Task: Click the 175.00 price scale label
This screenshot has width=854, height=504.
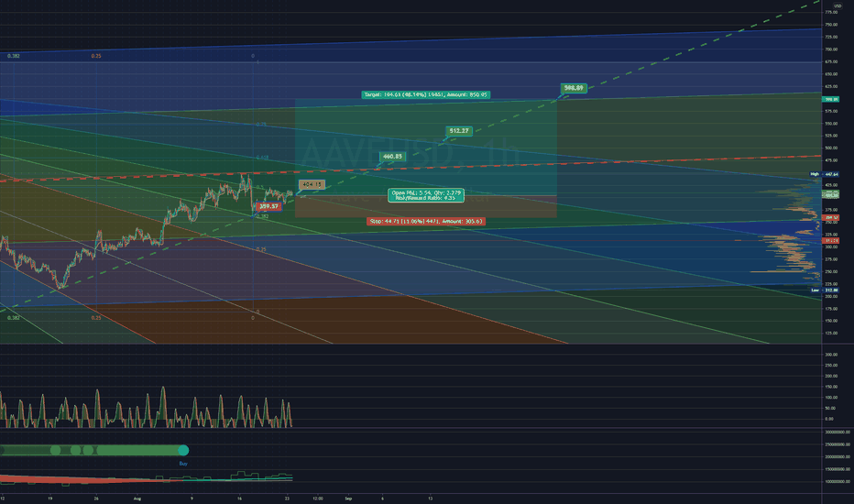Action: [x=832, y=309]
